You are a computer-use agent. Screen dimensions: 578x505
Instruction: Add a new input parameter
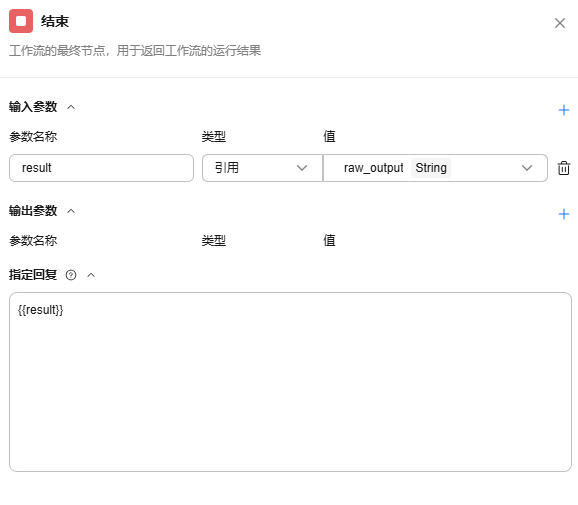coord(564,110)
